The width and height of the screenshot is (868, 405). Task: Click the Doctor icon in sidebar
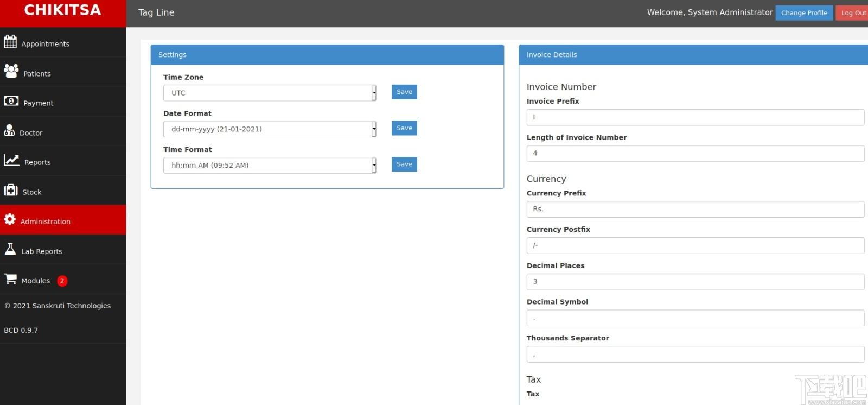tap(9, 130)
